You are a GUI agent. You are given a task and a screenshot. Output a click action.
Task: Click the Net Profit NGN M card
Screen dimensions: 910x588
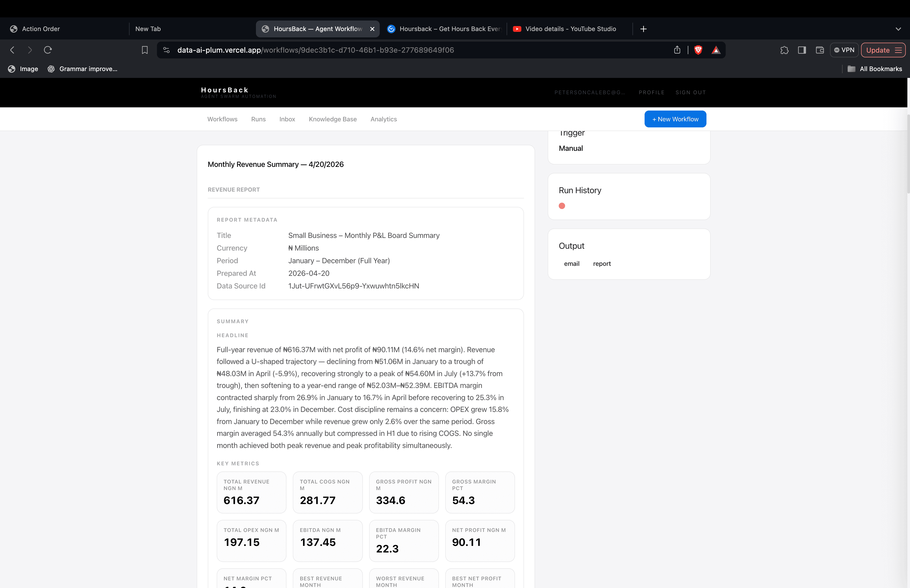click(x=480, y=541)
